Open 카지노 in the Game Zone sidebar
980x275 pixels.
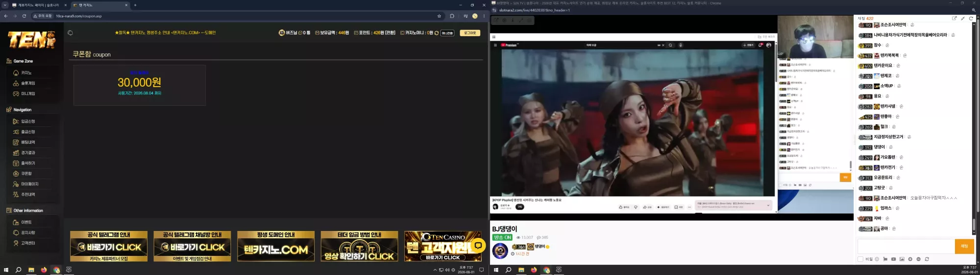(x=26, y=73)
